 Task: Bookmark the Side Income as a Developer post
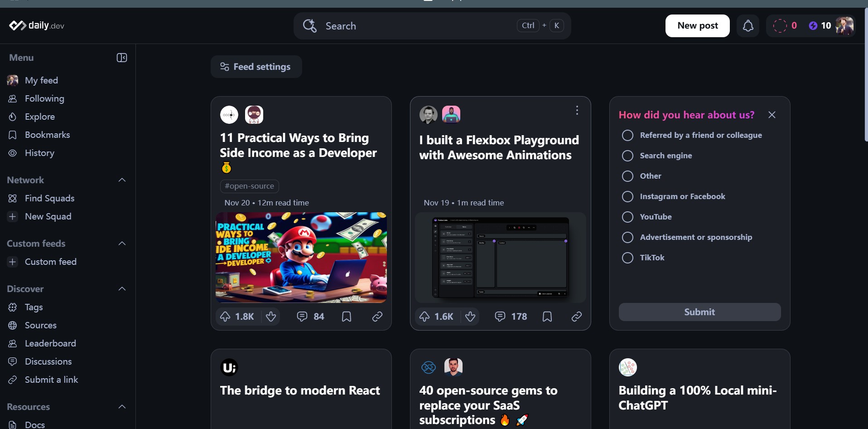(x=347, y=317)
